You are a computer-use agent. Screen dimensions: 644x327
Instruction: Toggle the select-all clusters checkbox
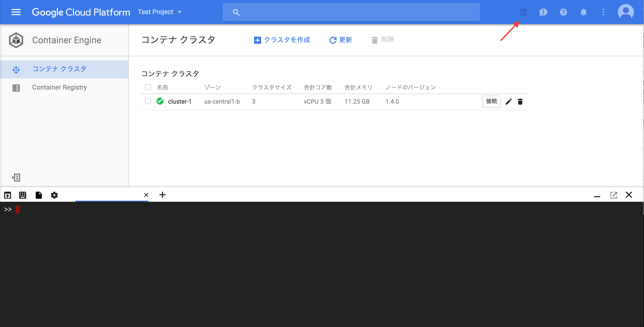click(148, 87)
